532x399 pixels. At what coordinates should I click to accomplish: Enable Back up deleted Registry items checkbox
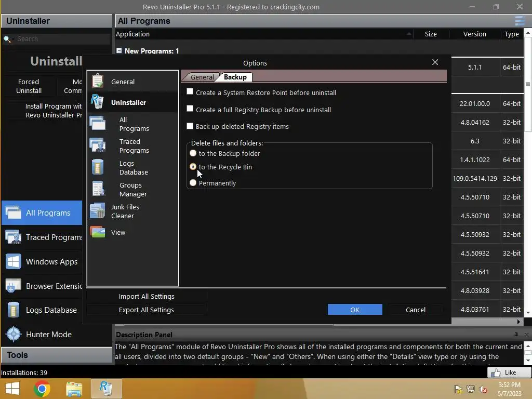190,126
